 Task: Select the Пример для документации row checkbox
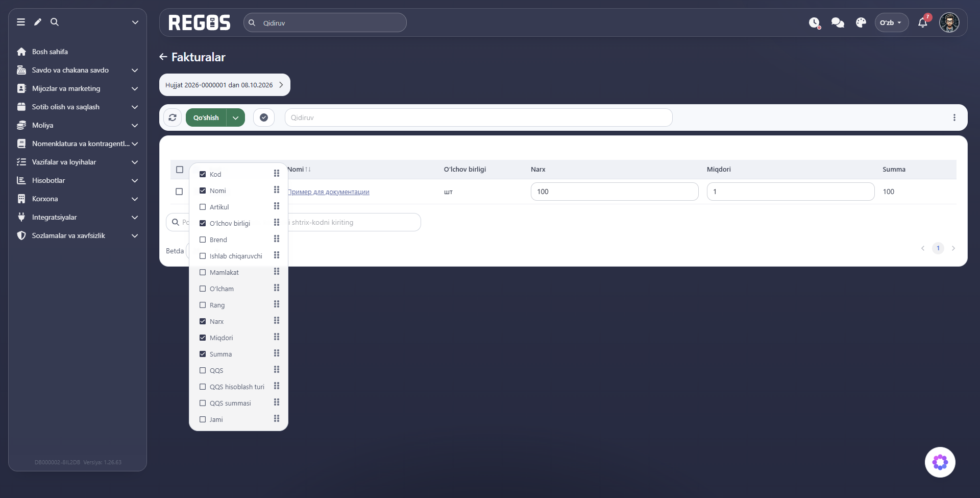pyautogui.click(x=179, y=192)
